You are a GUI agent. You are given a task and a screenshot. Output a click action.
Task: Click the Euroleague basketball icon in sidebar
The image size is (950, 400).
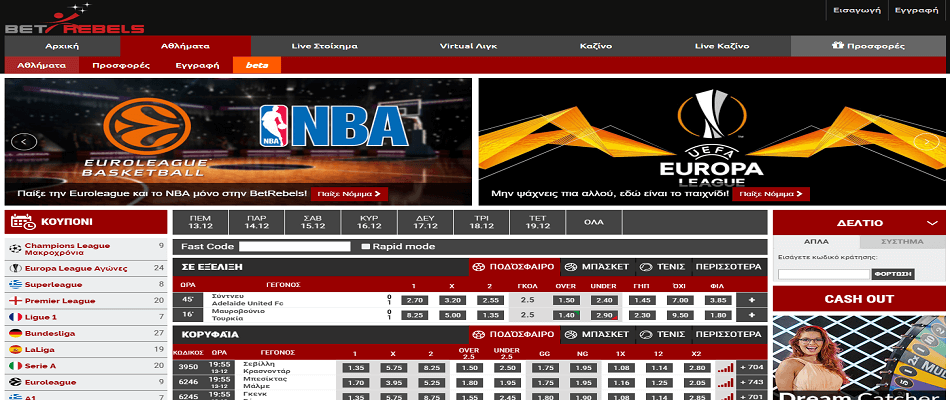click(x=15, y=382)
